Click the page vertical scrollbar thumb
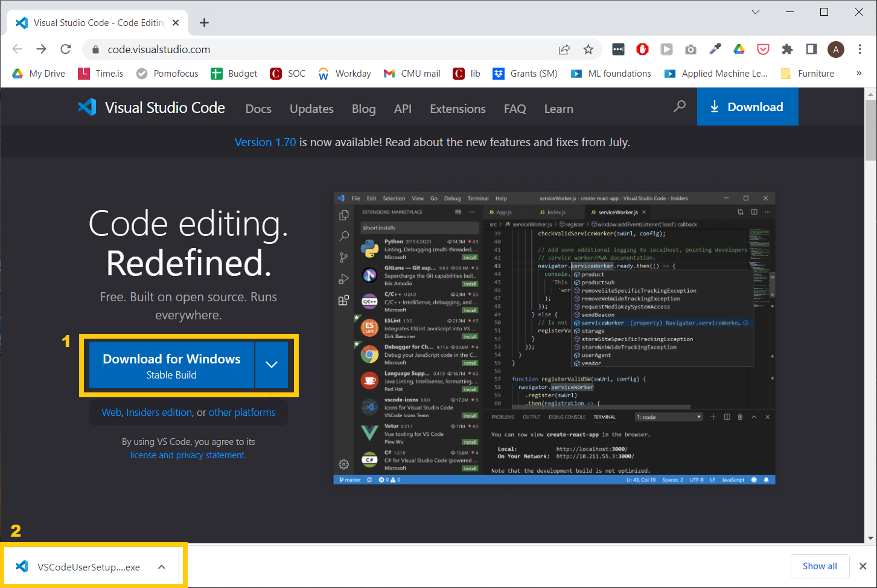This screenshot has height=588, width=877. 870,129
